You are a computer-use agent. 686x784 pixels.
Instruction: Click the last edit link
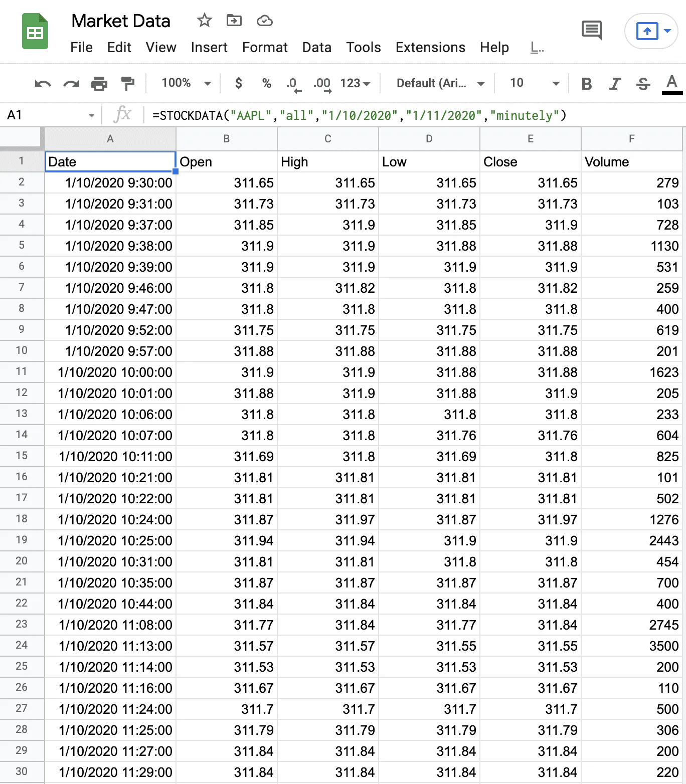click(537, 48)
